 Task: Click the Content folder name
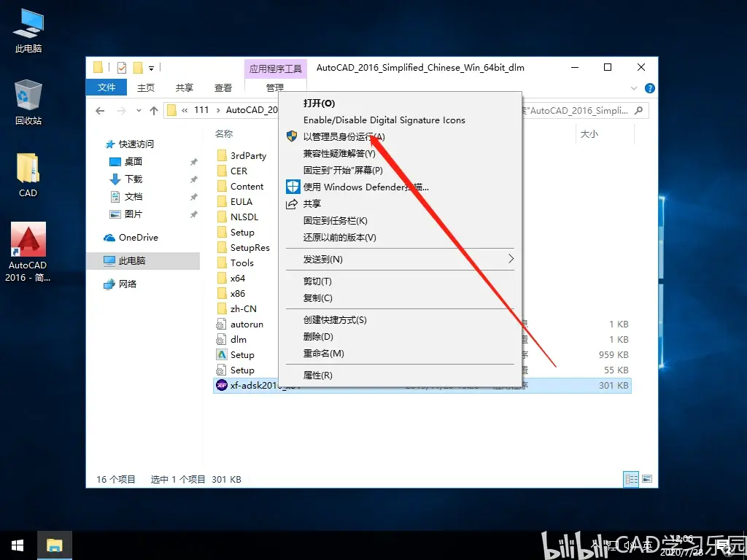pyautogui.click(x=247, y=186)
